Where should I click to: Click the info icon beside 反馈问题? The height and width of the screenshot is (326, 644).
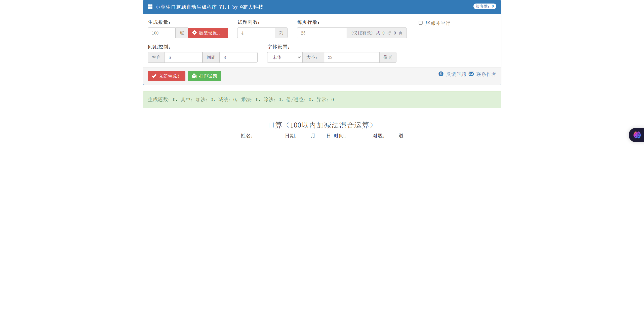pos(440,74)
